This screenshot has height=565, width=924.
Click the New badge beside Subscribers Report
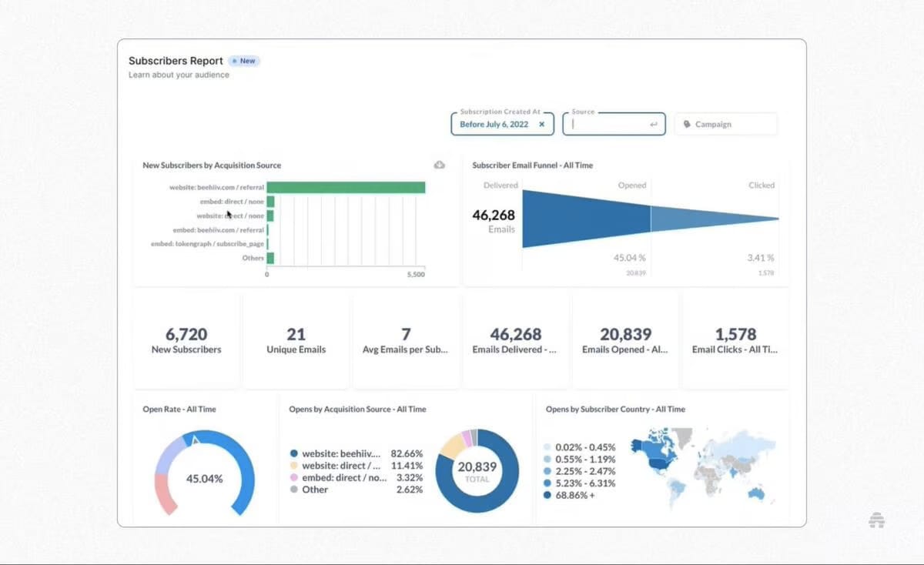[243, 61]
